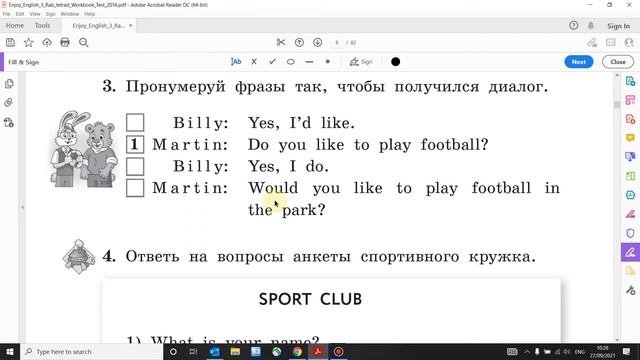Click the box numbered 1 beside Martin
The image size is (640, 360).
(x=135, y=144)
